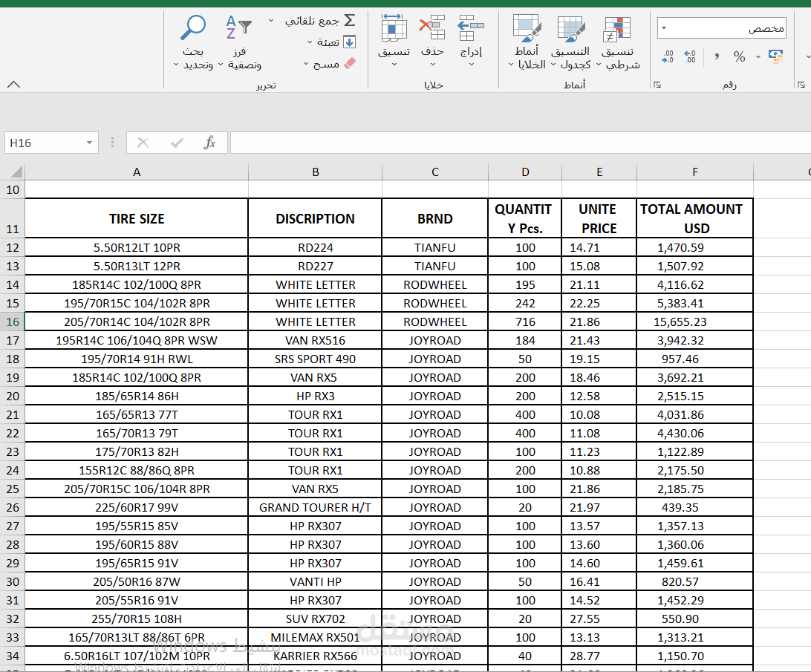This screenshot has width=811, height=672.
Task: Expand the Name Box dropdown arrow
Action: pos(89,143)
